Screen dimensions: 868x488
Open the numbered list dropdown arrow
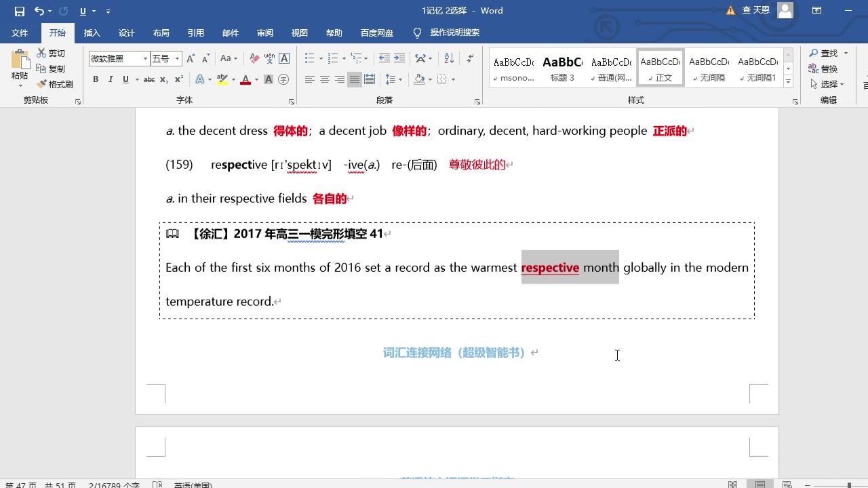[344, 59]
